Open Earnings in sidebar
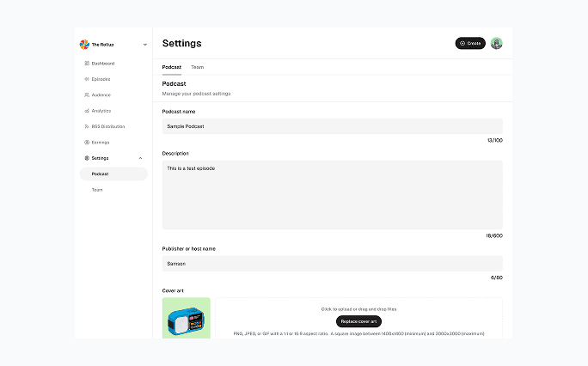The width and height of the screenshot is (588, 366). click(x=101, y=143)
